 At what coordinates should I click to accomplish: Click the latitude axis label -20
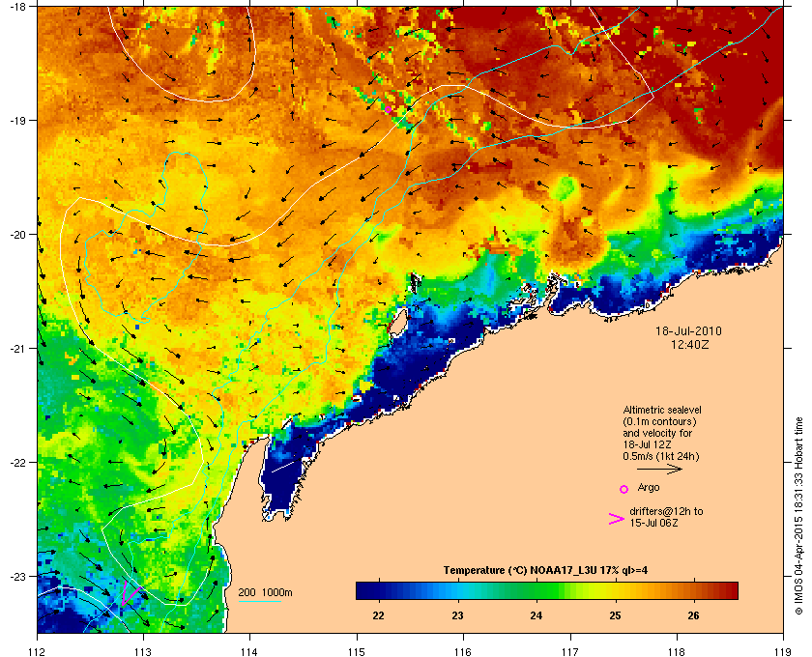click(17, 235)
